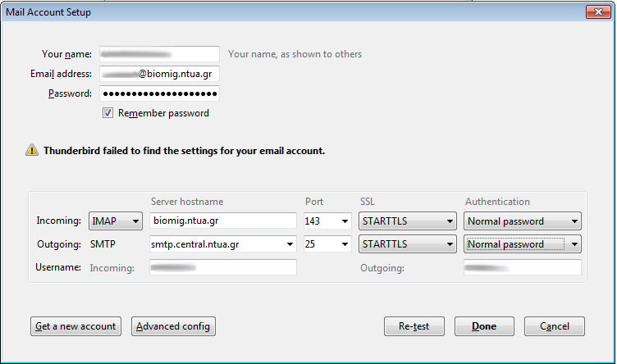Open Advanced config
Image resolution: width=617 pixels, height=364 pixels.
click(x=173, y=326)
